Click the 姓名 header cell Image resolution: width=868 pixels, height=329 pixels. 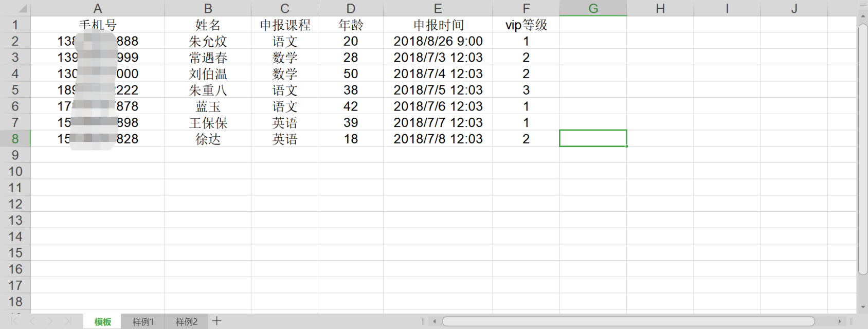click(208, 25)
